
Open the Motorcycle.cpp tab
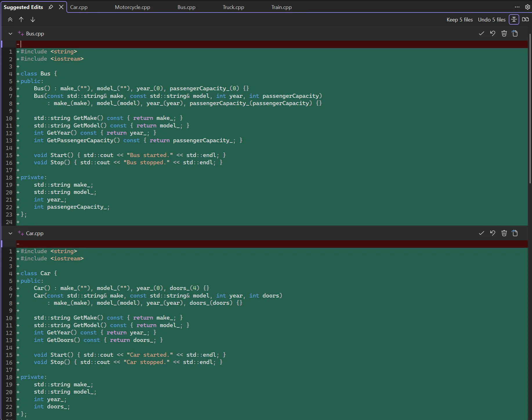pos(133,7)
